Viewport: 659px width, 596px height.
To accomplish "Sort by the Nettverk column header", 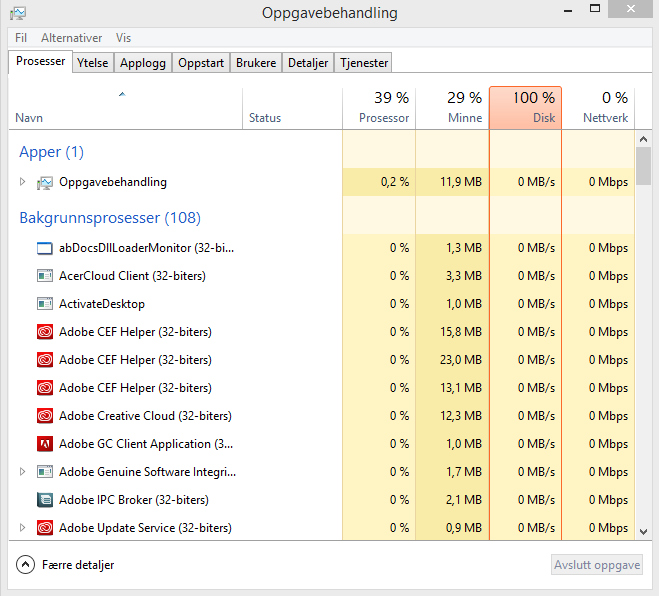I will 598,108.
